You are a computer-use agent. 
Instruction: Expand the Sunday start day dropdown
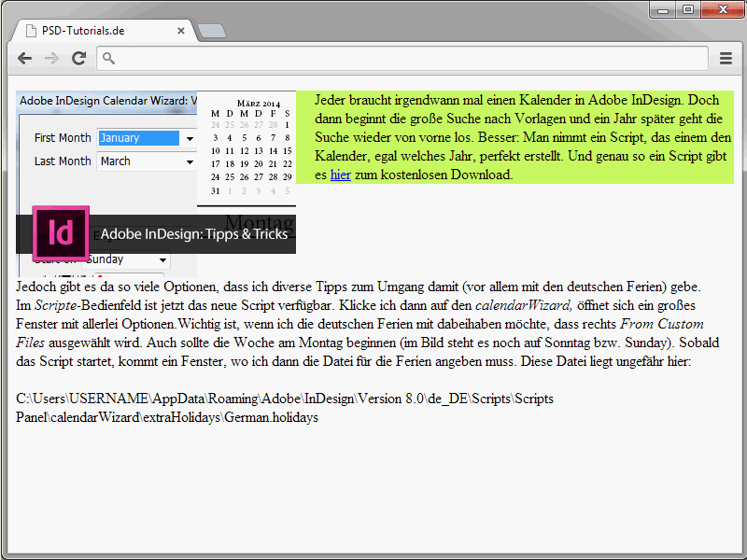pos(162,260)
